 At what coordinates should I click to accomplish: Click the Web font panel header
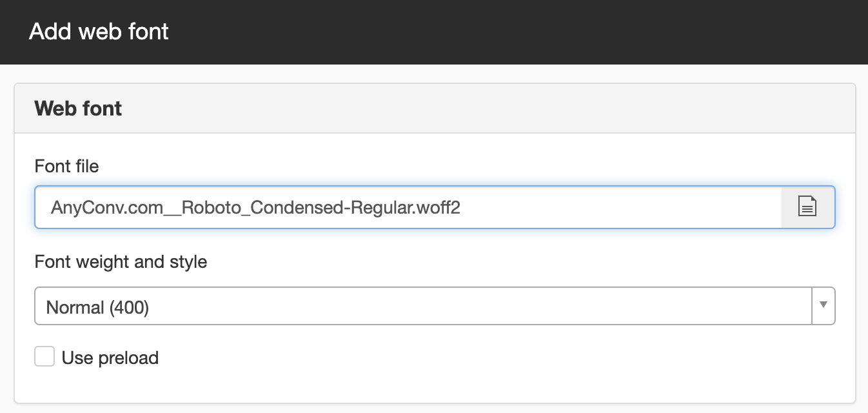click(x=435, y=108)
